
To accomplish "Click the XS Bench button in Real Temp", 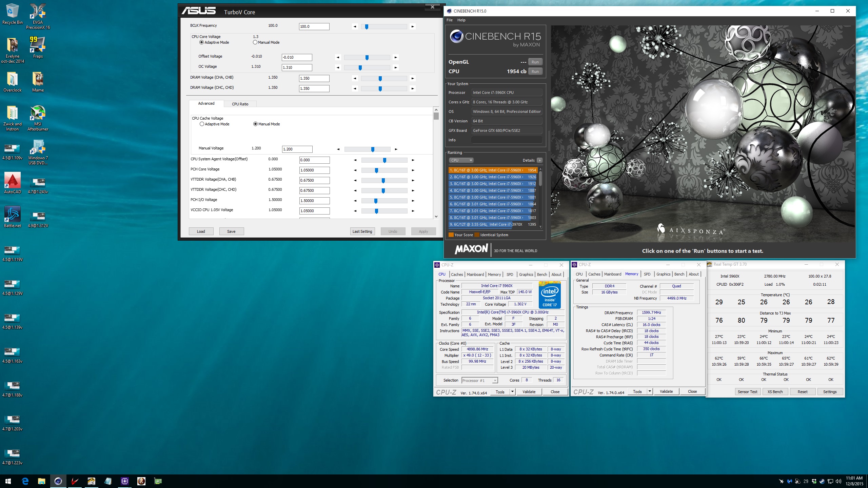I will click(x=775, y=392).
